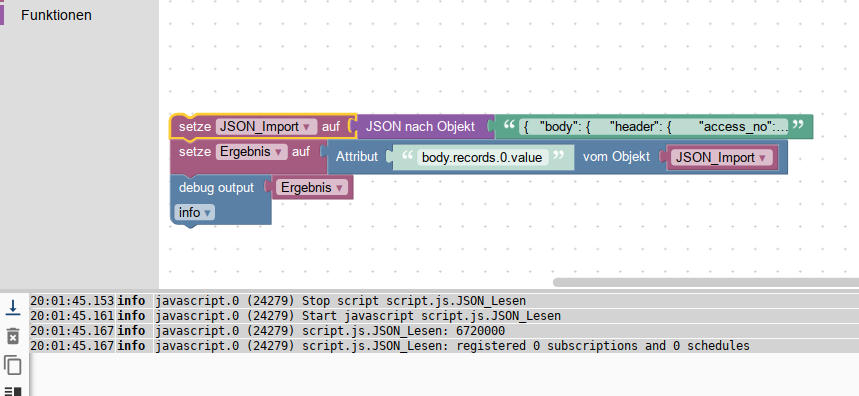This screenshot has width=859, height=396.
Task: Open the Funktionen block category
Action: pos(56,15)
